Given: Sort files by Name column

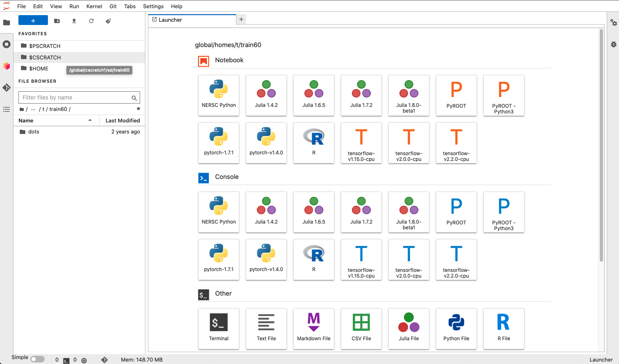Looking at the screenshot, I should click(57, 120).
